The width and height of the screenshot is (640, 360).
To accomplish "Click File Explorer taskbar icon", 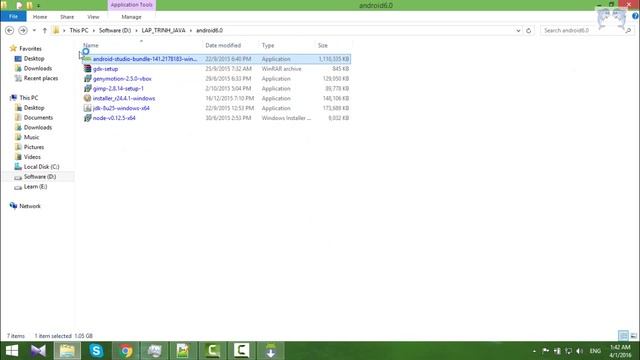I will [67, 351].
